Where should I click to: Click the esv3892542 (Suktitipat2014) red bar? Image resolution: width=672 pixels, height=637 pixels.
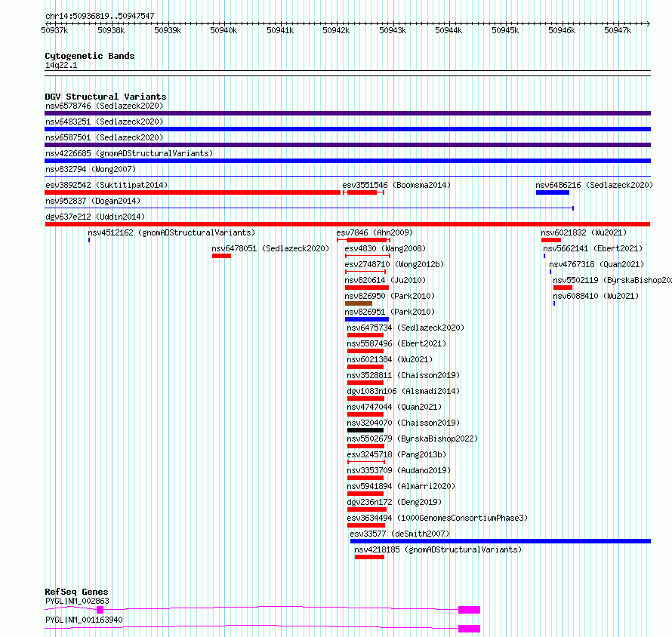tap(193, 192)
